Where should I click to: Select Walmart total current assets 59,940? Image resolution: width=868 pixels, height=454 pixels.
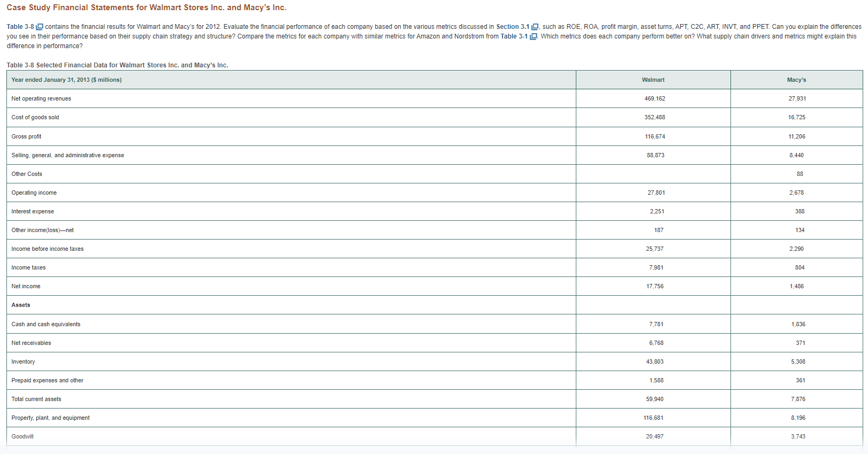point(654,399)
